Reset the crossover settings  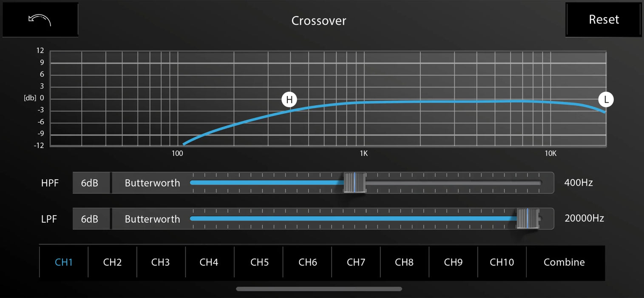tap(604, 20)
